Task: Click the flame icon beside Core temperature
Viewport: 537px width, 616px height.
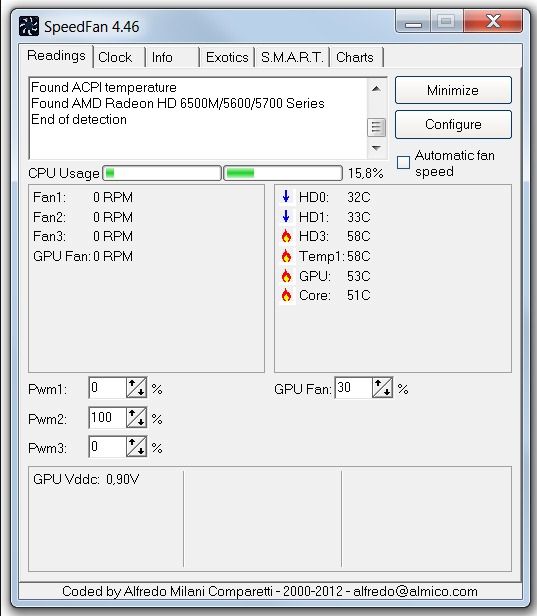Action: pyautogui.click(x=286, y=295)
